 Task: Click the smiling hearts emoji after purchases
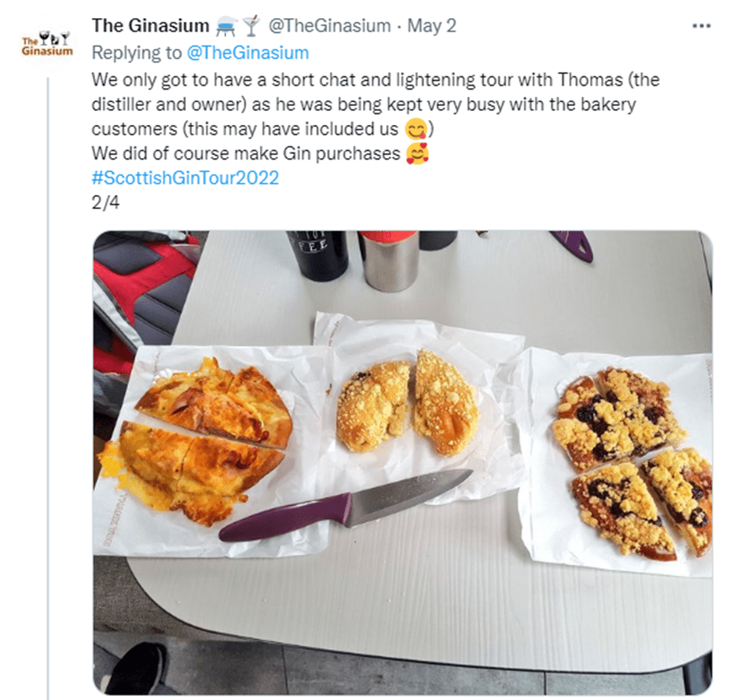(x=417, y=154)
